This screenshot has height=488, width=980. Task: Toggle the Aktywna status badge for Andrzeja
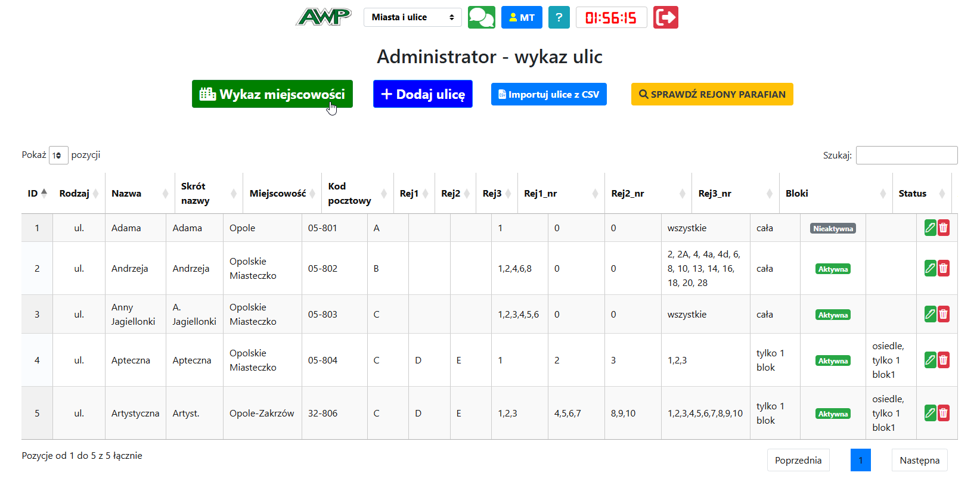pos(833,269)
